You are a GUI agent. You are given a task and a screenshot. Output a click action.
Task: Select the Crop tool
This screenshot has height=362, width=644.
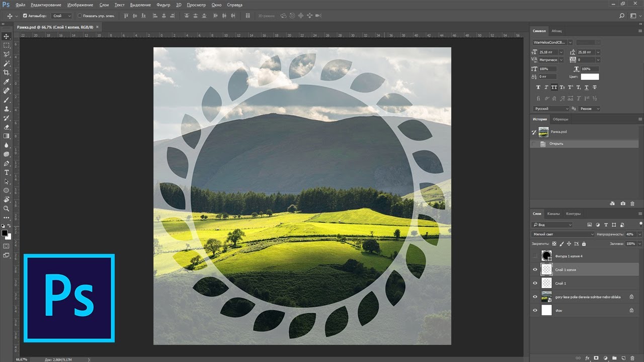click(x=7, y=72)
